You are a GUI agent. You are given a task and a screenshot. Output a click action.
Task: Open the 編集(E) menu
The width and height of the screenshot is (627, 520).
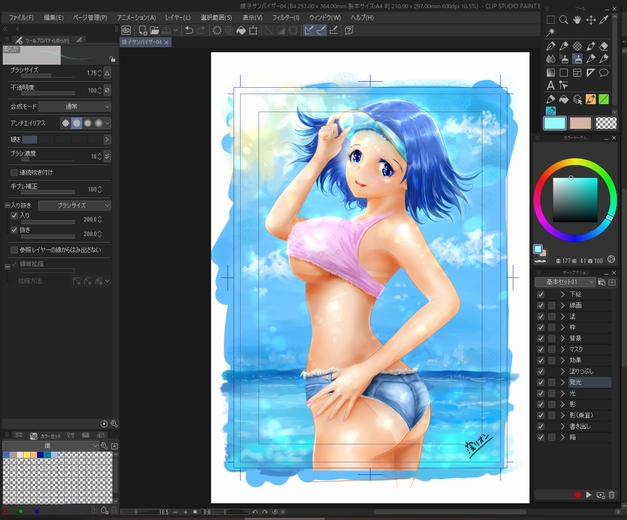point(54,18)
